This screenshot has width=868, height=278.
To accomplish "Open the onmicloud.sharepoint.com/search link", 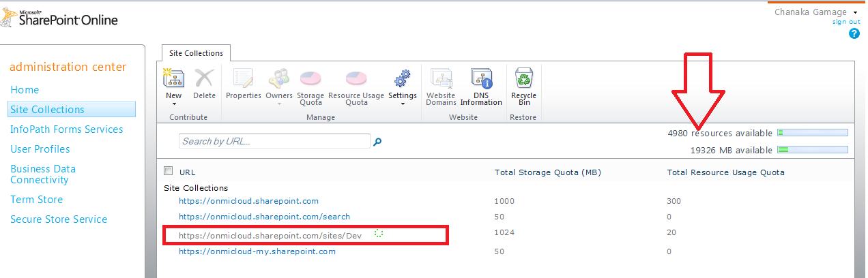I will click(265, 217).
